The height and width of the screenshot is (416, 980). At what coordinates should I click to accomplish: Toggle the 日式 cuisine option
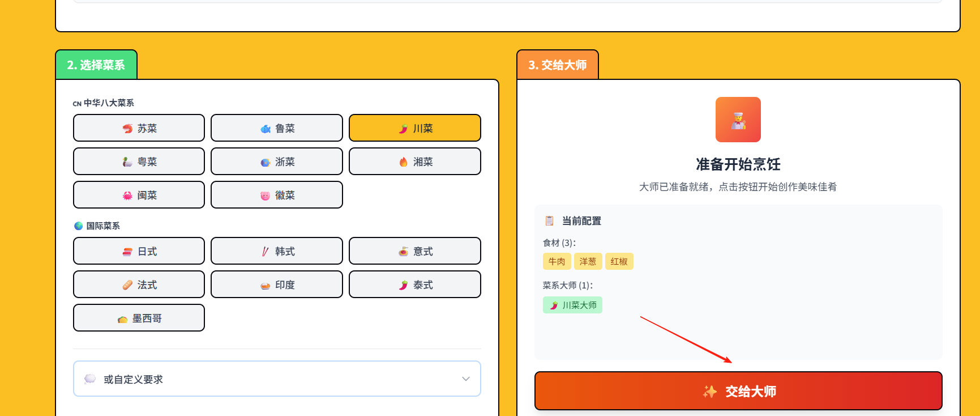(x=139, y=251)
